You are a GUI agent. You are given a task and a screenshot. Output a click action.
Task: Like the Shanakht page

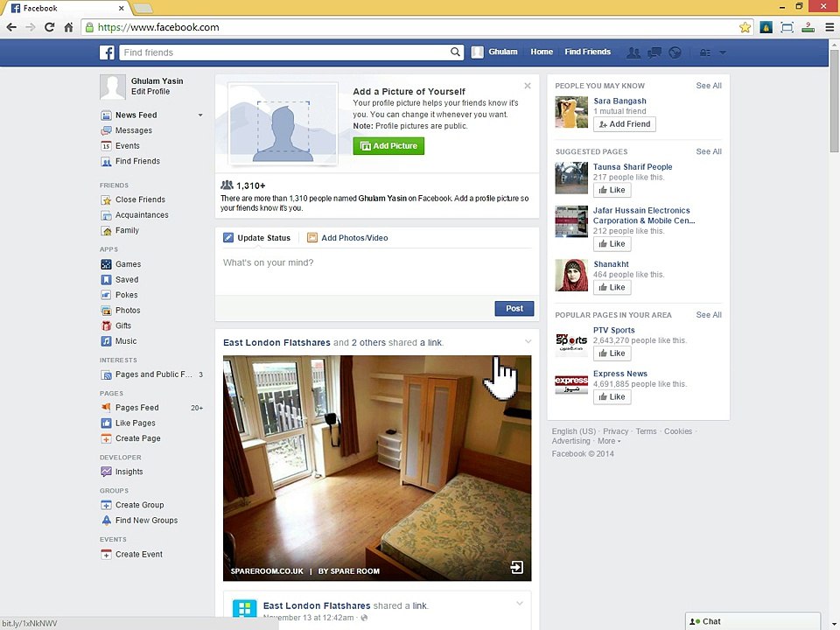pyautogui.click(x=612, y=288)
